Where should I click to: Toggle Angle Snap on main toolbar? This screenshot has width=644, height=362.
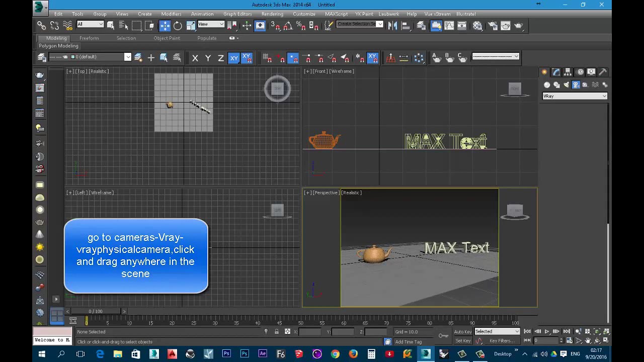coord(288,25)
